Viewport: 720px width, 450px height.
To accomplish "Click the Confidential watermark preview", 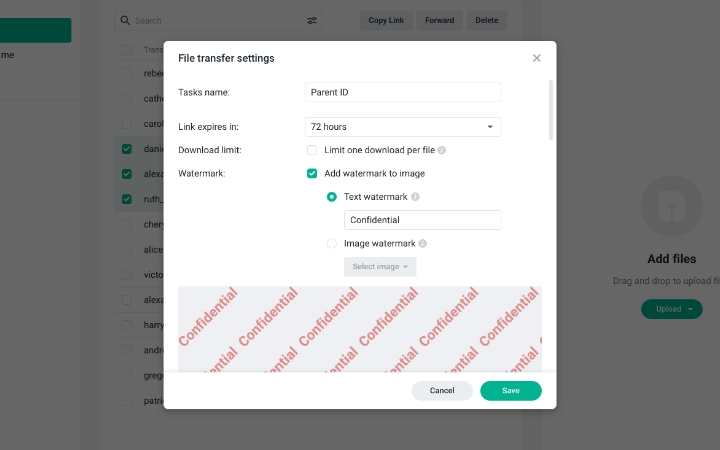I will click(x=360, y=329).
